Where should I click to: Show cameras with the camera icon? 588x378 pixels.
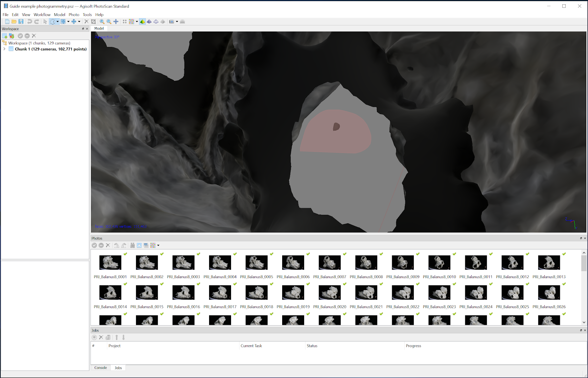point(172,22)
